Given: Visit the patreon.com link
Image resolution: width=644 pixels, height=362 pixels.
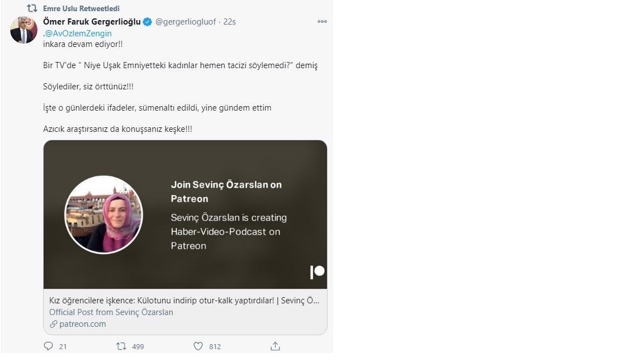Looking at the screenshot, I should pos(83,324).
